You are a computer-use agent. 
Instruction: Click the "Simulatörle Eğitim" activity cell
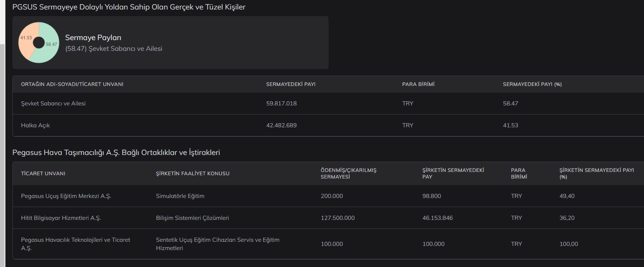180,196
